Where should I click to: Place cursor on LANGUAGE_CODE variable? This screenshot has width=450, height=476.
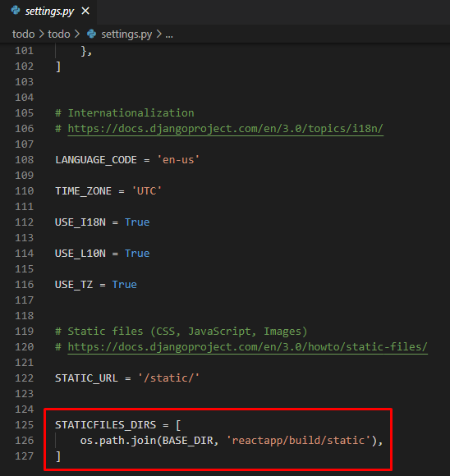(96, 160)
